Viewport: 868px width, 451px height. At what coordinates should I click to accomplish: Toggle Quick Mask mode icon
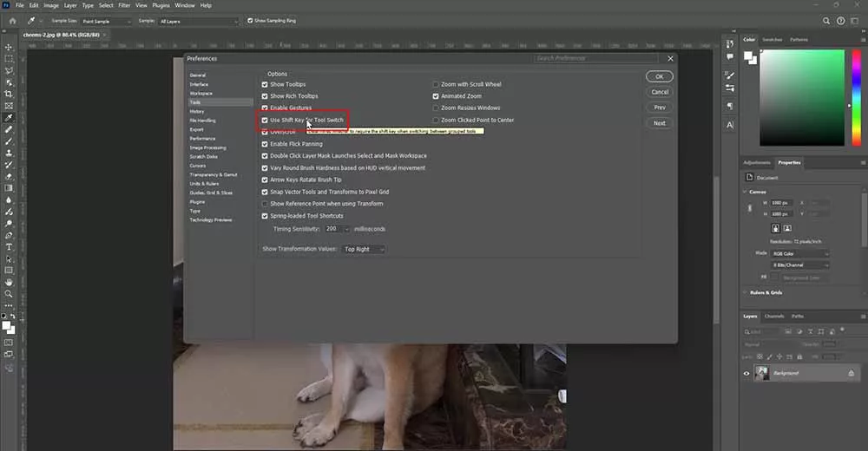point(9,343)
